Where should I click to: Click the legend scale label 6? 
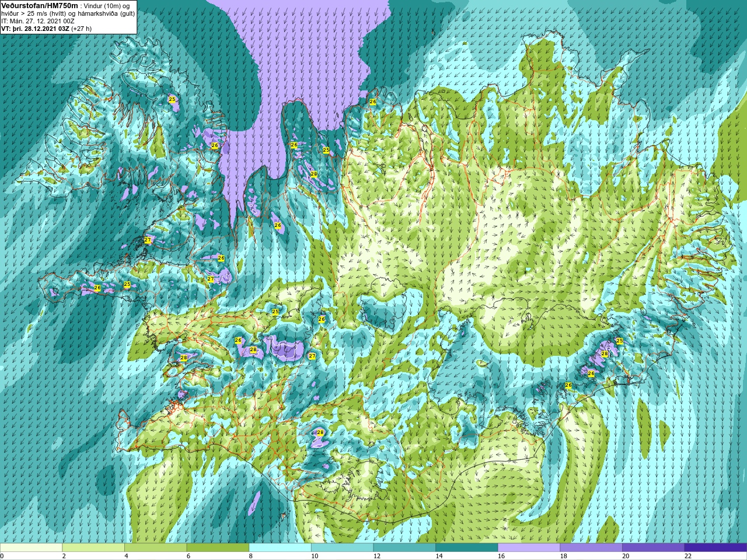click(189, 556)
